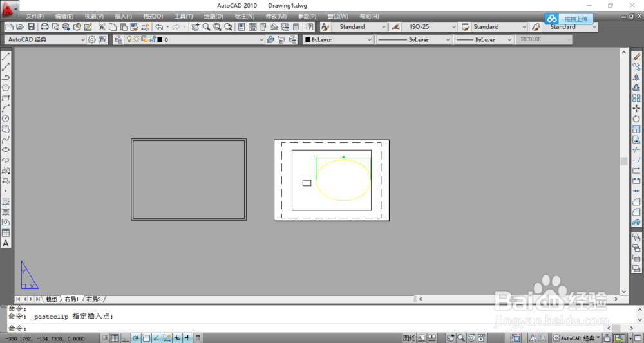Switch to the 布局2 tab
Viewport: 644px width, 343px height.
(93, 299)
